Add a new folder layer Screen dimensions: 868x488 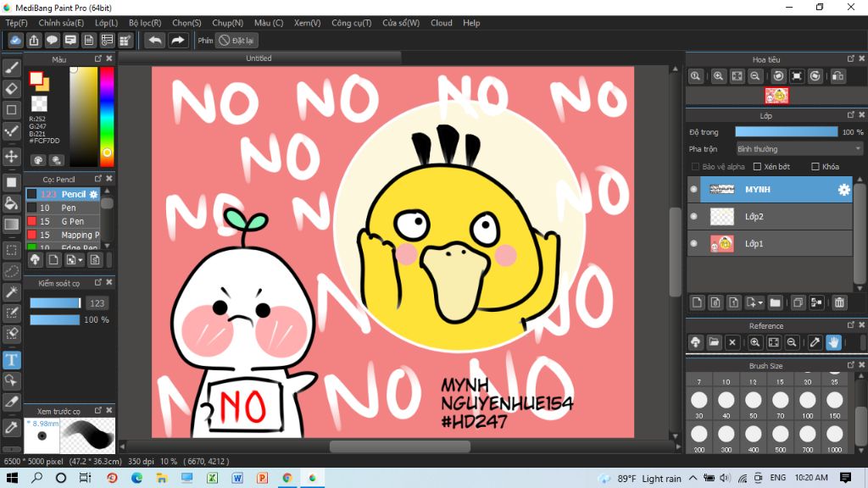click(x=775, y=302)
